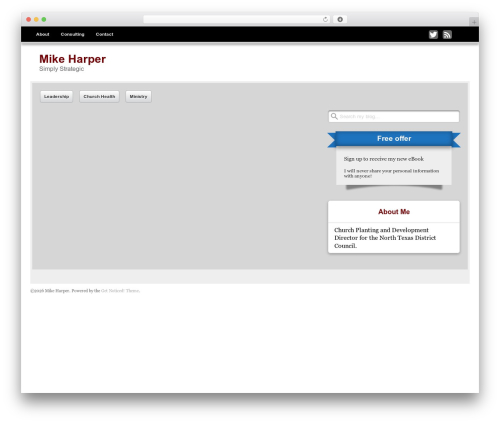Screen dimensions: 500x423
Task: Focus the Search my blog field
Action: [394, 116]
